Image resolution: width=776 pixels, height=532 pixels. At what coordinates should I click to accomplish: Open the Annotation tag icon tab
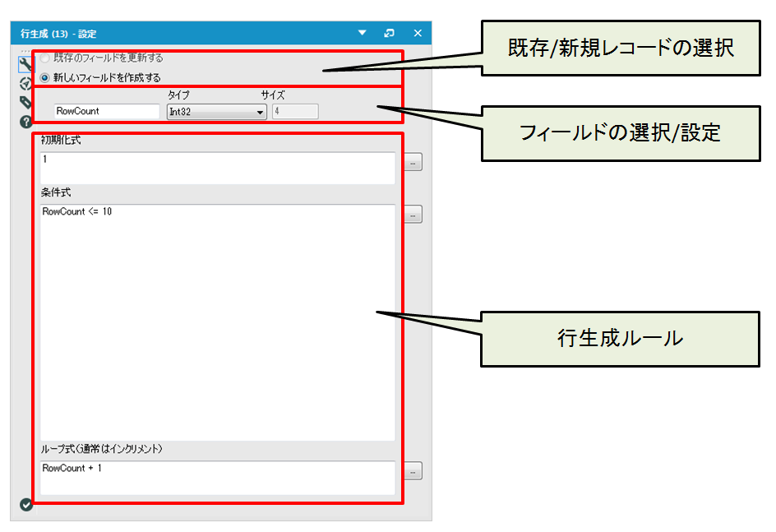25,102
